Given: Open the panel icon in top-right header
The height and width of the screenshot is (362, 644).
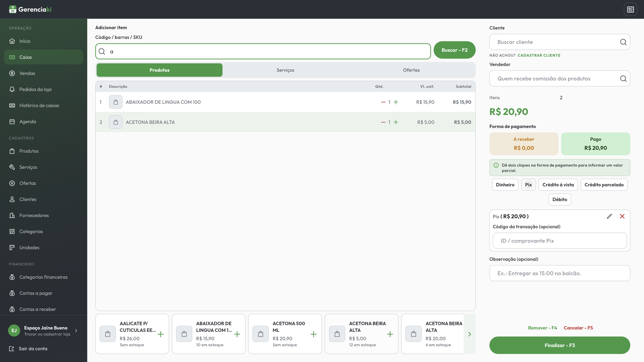Looking at the screenshot, I should click(631, 9).
